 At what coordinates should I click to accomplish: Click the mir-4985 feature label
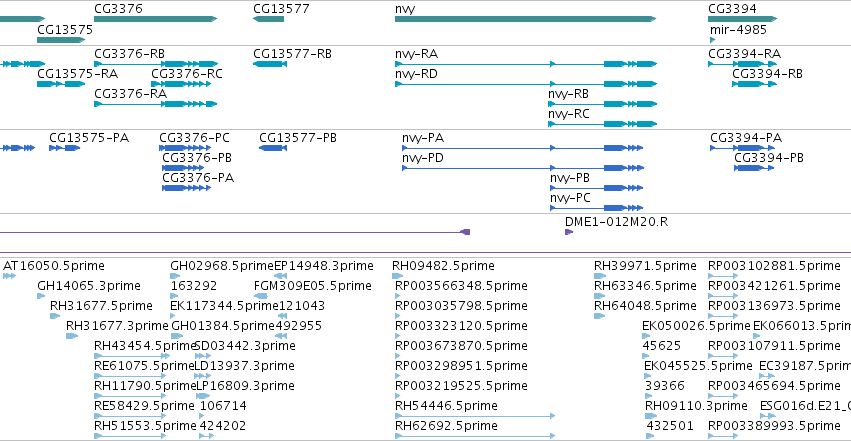pos(738,30)
